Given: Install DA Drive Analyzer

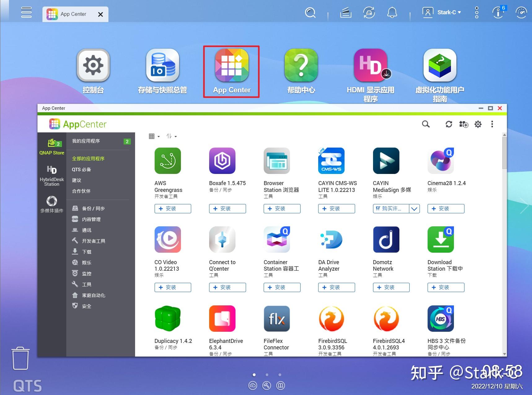Looking at the screenshot, I should coord(336,287).
